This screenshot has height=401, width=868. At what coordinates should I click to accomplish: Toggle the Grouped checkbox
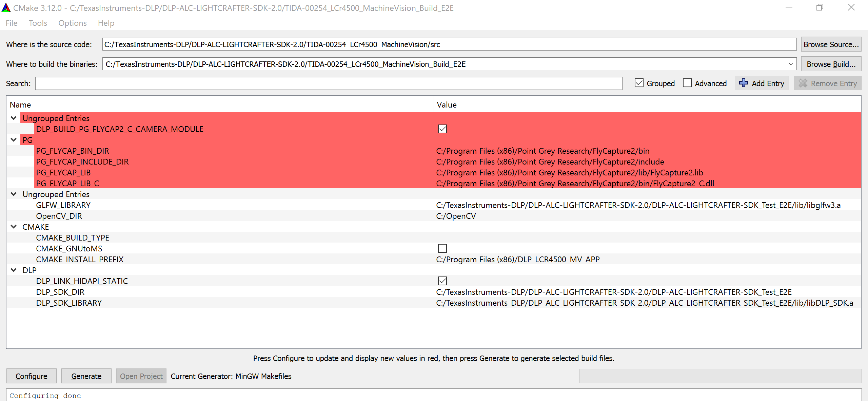click(639, 83)
